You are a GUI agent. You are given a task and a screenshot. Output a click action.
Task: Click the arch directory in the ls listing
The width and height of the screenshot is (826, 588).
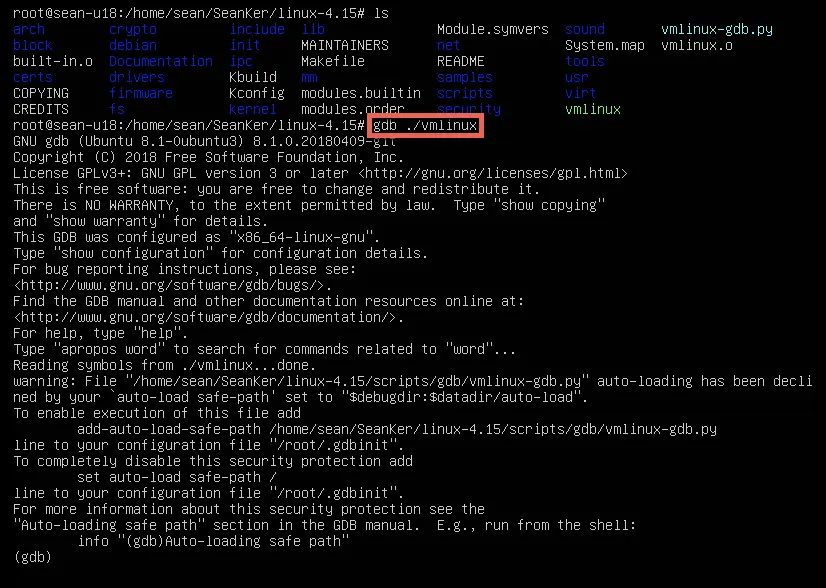[x=28, y=29]
